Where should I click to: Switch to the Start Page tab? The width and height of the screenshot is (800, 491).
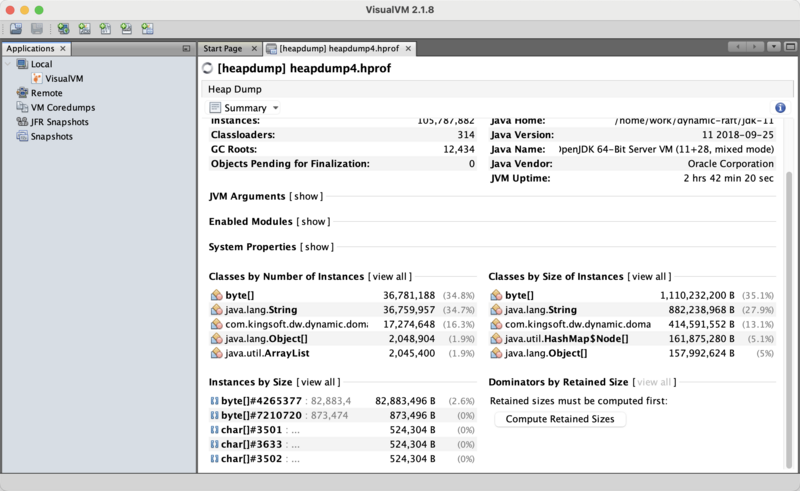coord(222,48)
